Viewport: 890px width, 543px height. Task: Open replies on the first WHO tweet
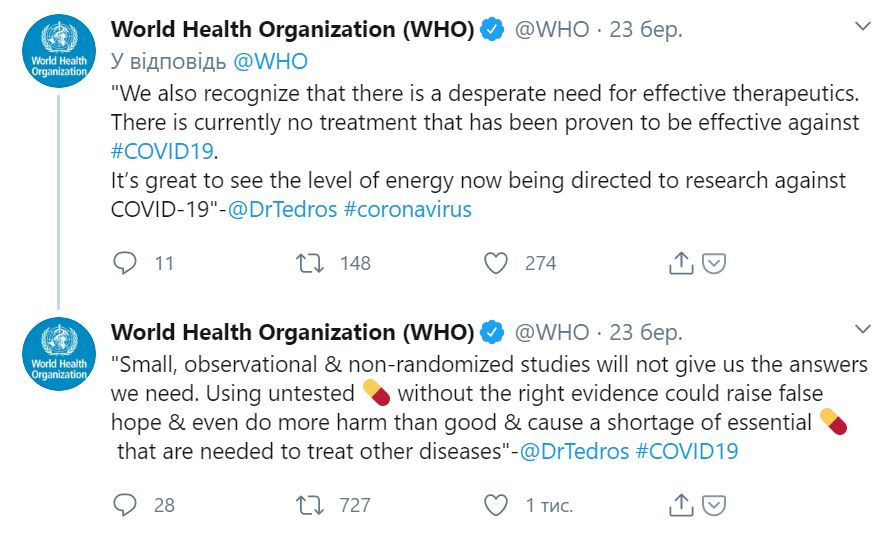tap(125, 263)
